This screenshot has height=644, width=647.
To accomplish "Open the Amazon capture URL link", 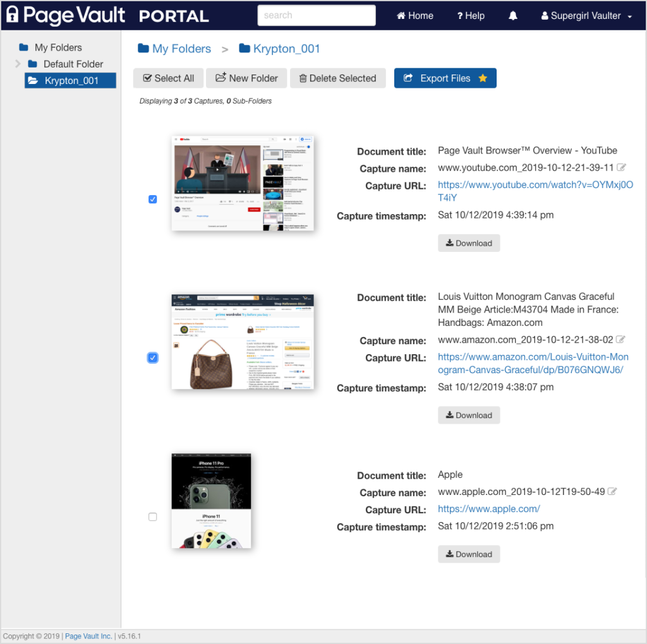I will [x=533, y=363].
